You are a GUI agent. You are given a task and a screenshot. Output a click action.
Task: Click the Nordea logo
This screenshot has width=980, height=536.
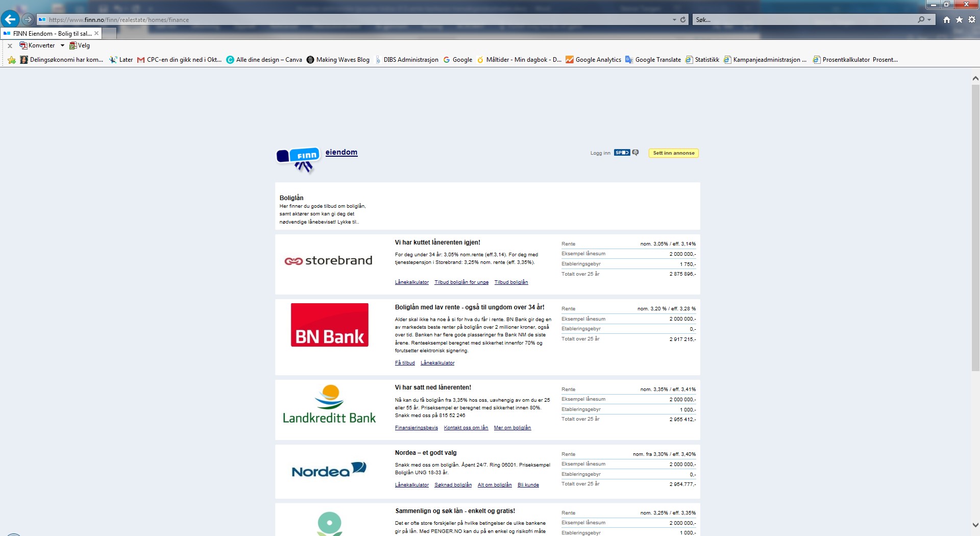click(329, 470)
